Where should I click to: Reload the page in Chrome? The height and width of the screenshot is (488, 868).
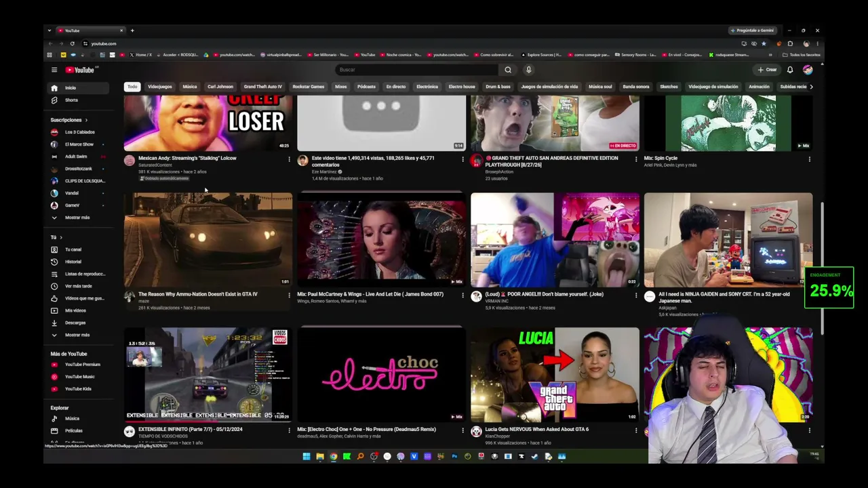point(72,43)
